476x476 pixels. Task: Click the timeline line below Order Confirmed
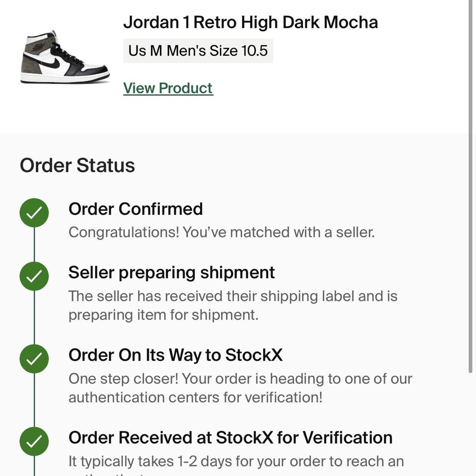34,244
